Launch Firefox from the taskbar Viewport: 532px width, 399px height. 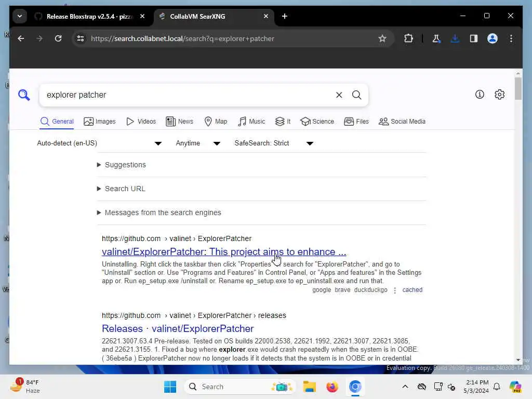point(332,387)
